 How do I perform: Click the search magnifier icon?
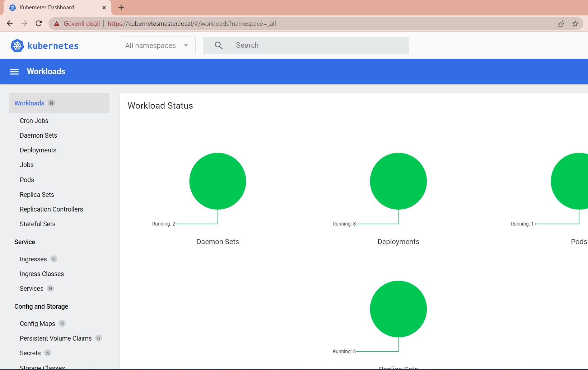[x=219, y=46]
